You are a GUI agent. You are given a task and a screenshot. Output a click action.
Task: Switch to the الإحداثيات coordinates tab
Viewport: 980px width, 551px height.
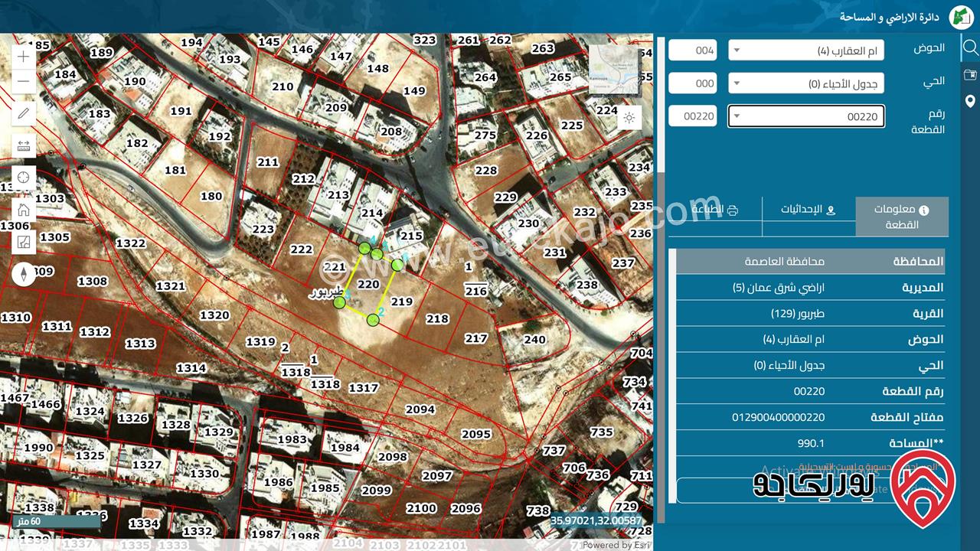pos(808,210)
